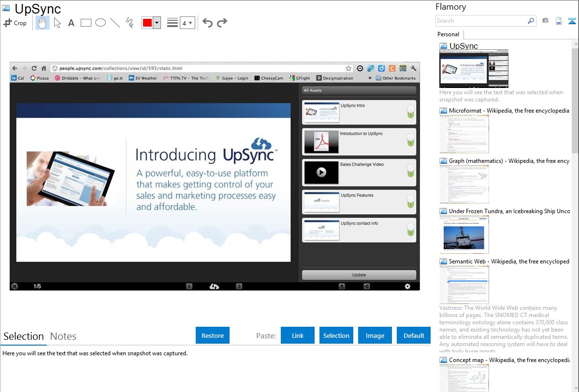Switch to the Notes tab
579x392 pixels.
[x=63, y=336]
